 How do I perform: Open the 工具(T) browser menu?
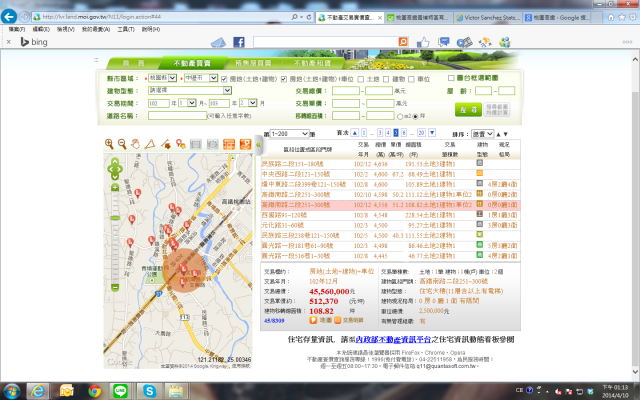pyautogui.click(x=126, y=29)
